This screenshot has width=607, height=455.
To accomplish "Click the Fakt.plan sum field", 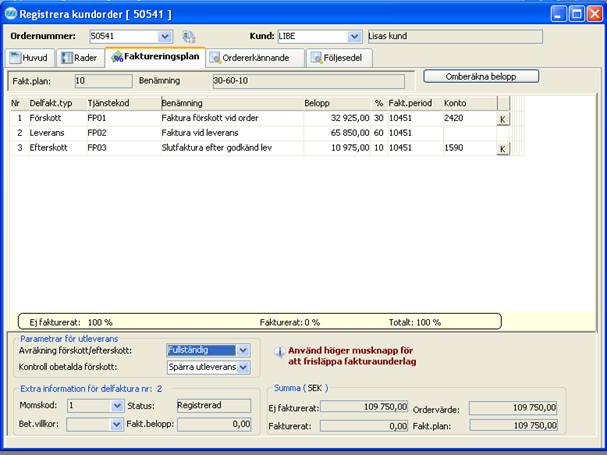I will point(513,425).
